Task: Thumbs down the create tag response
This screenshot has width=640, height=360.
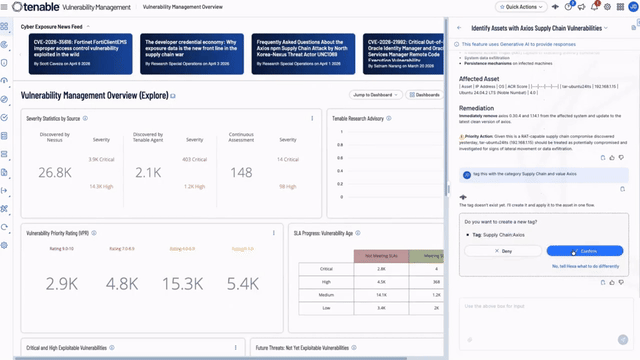Action: (x=621, y=282)
